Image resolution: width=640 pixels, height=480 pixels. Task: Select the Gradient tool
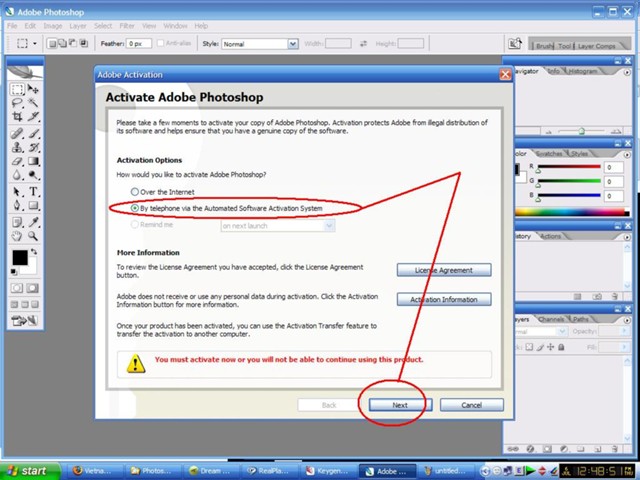click(x=33, y=161)
